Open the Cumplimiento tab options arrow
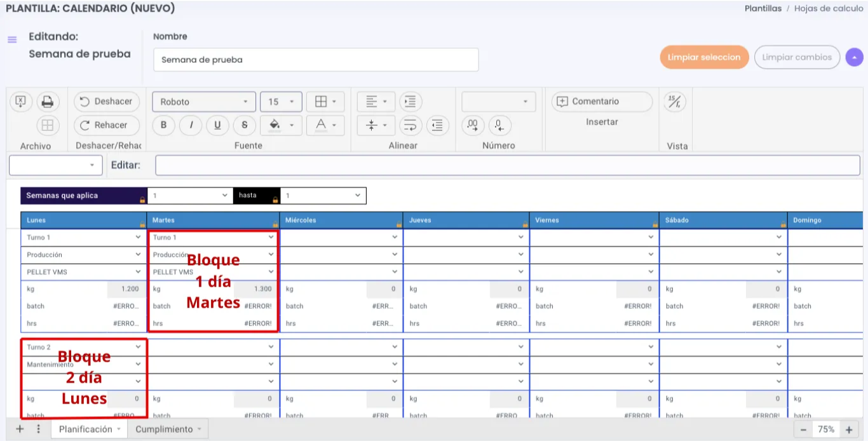Screen dimensions: 868x441 (x=199, y=430)
